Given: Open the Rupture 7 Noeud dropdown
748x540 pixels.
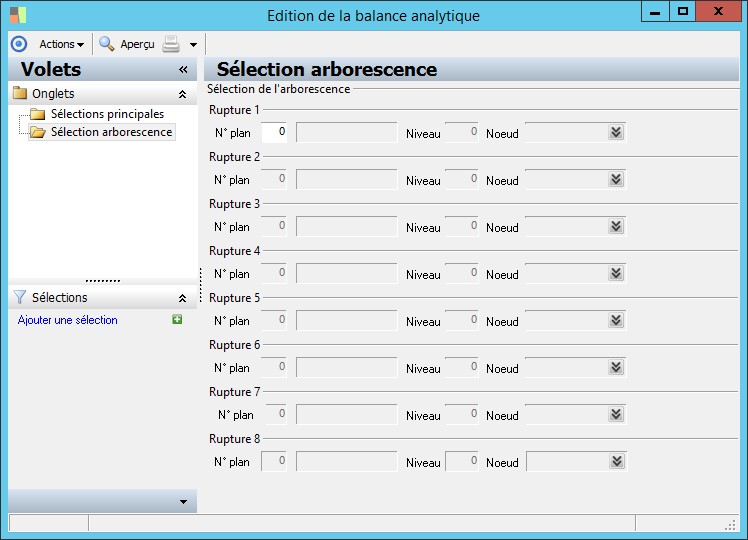Looking at the screenshot, I should point(616,414).
